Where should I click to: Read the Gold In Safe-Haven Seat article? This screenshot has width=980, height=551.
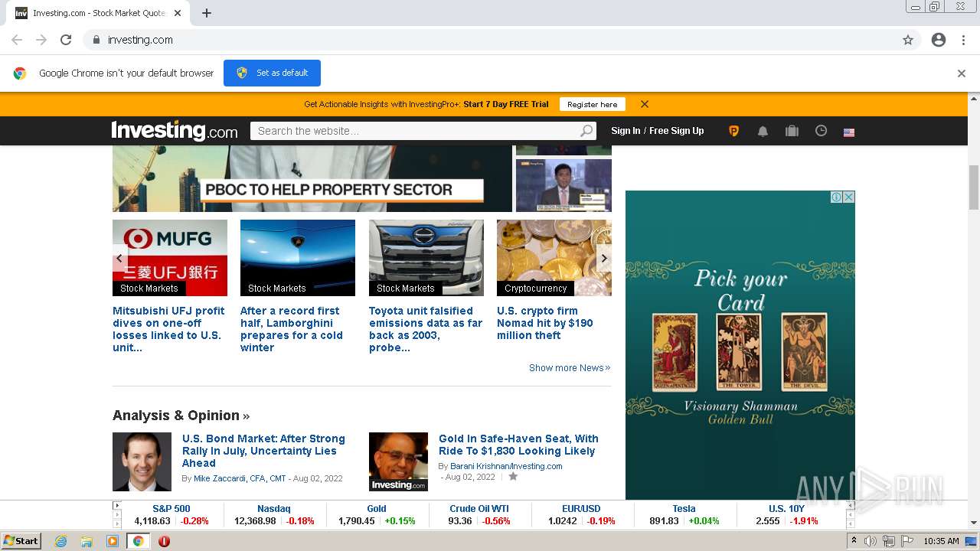click(518, 445)
